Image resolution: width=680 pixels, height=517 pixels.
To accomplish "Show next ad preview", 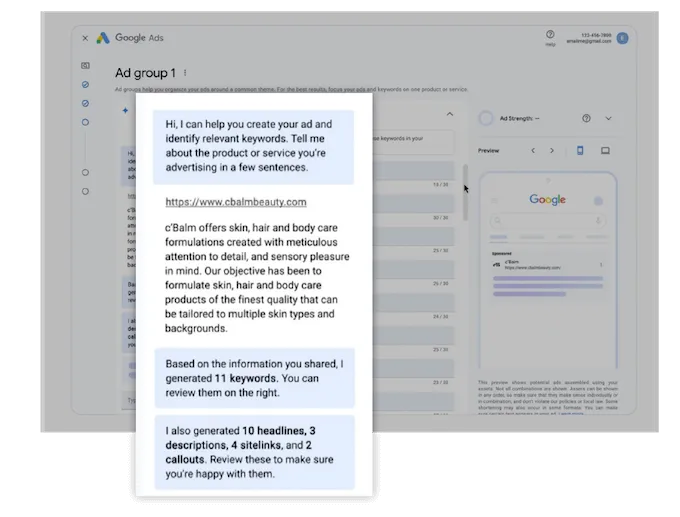I will coord(552,151).
